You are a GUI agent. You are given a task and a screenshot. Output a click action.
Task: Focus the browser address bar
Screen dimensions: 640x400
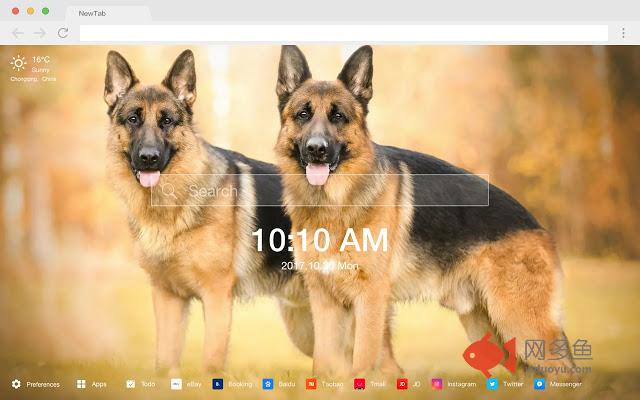(344, 33)
